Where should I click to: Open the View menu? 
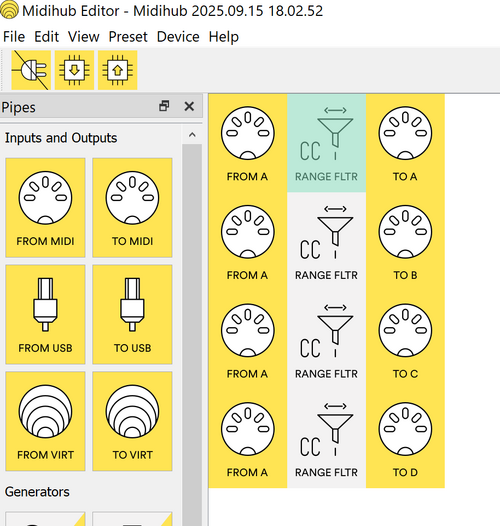(x=84, y=37)
